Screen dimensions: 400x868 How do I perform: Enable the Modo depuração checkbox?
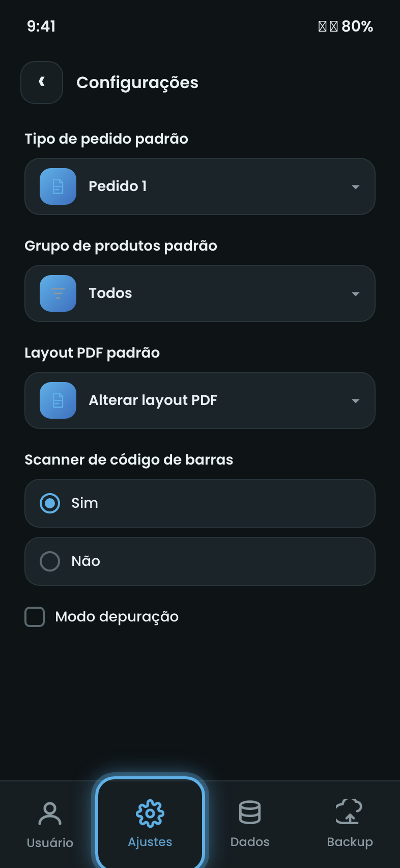point(35,617)
